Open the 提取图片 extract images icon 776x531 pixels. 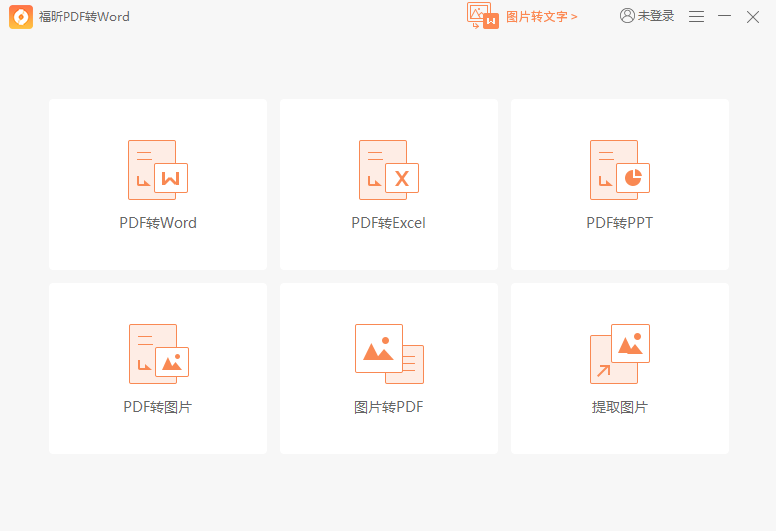(x=619, y=354)
